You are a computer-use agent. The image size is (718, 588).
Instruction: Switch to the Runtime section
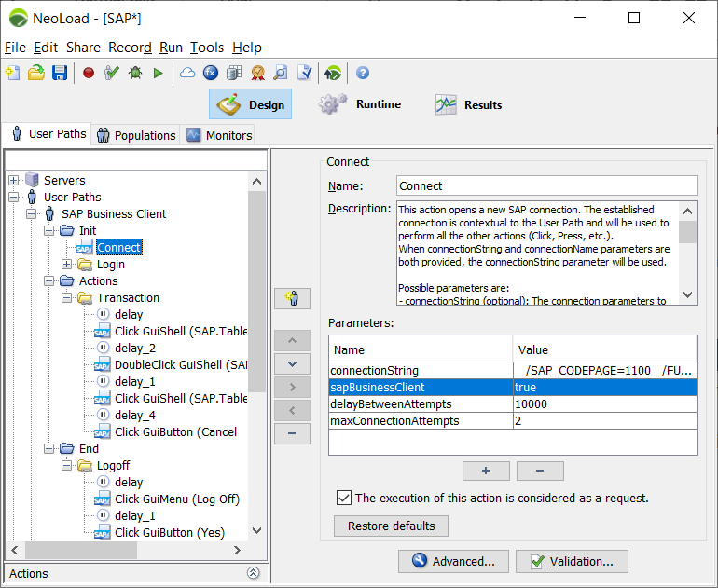(x=360, y=104)
